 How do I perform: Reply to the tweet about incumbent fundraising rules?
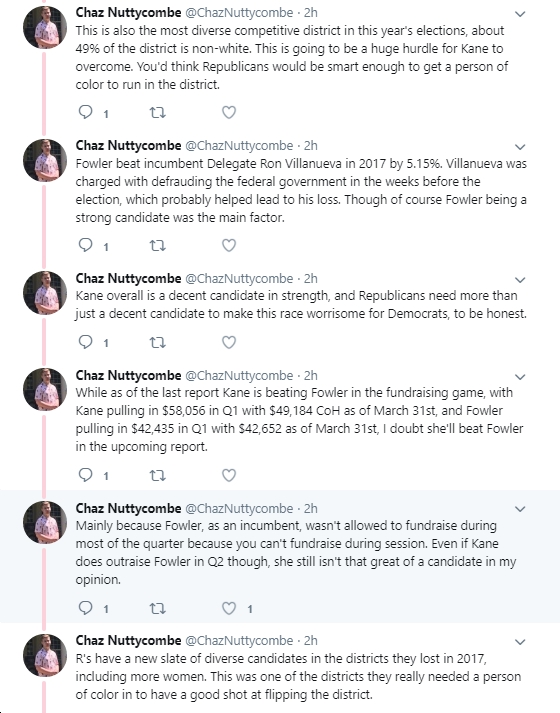[85, 608]
